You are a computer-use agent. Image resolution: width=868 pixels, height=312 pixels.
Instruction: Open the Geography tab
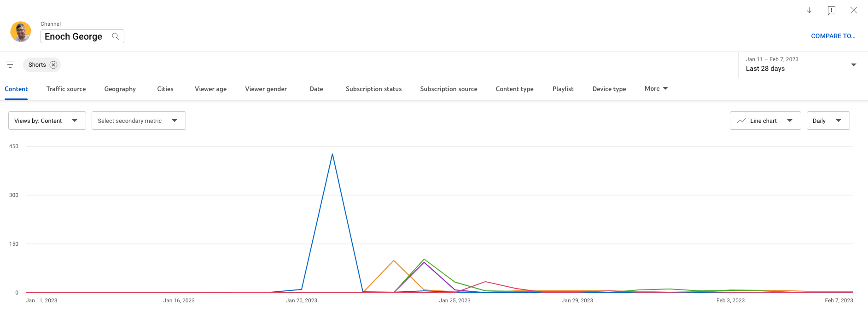tap(120, 89)
